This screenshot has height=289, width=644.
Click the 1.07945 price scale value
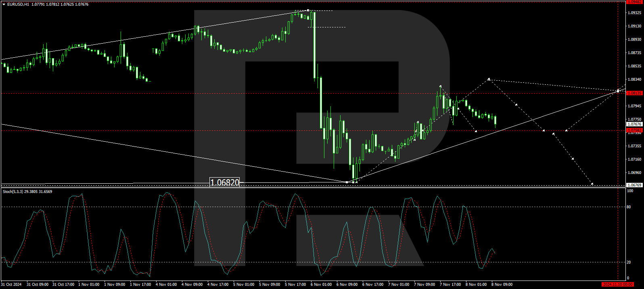[634, 106]
